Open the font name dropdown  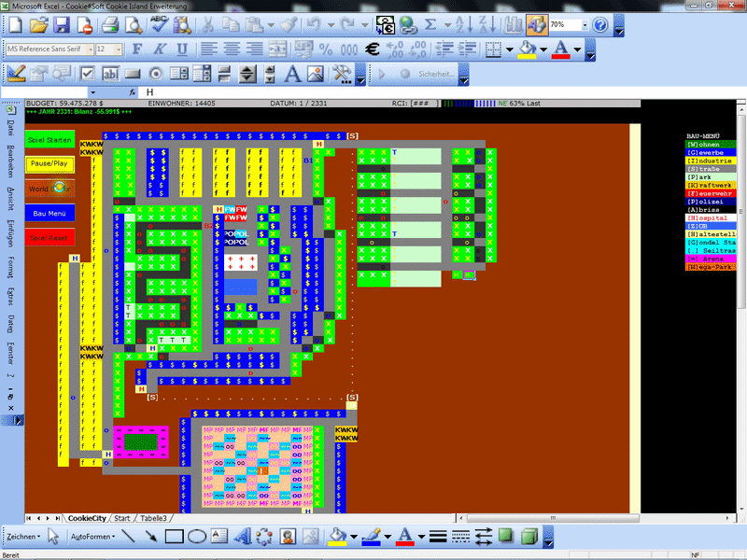tap(90, 49)
